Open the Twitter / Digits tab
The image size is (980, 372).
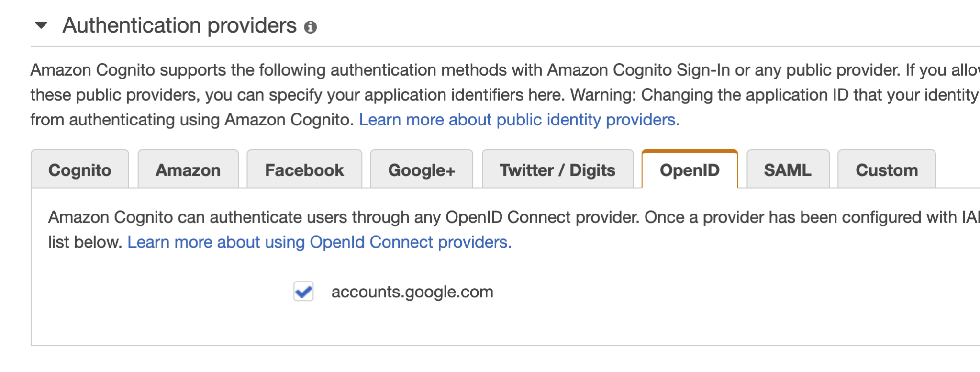(557, 170)
